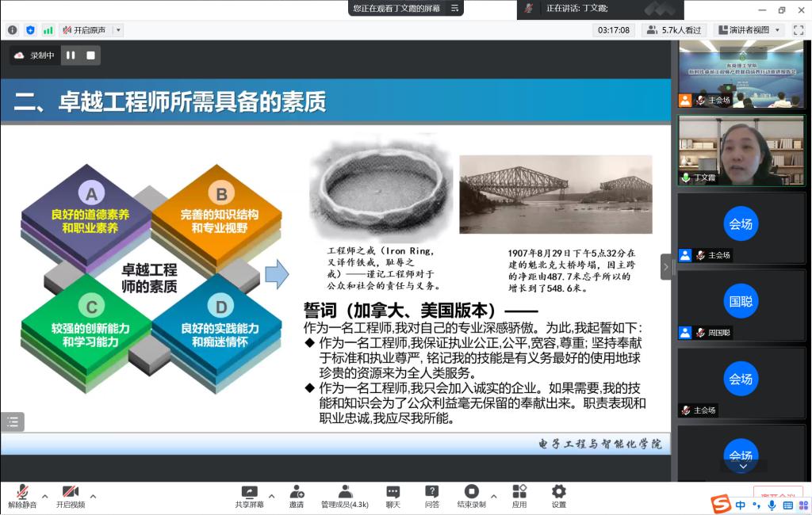Click the 5.7k人看过 viewers button
The width and height of the screenshot is (812, 515).
click(674, 30)
